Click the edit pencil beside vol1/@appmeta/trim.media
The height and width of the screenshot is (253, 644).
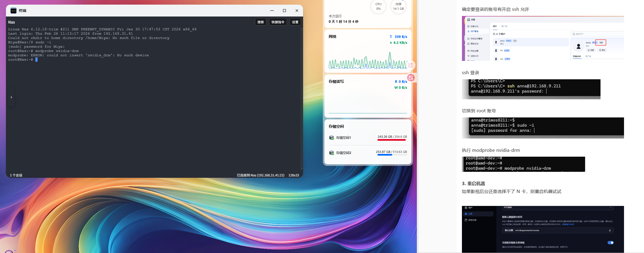[610, 230]
